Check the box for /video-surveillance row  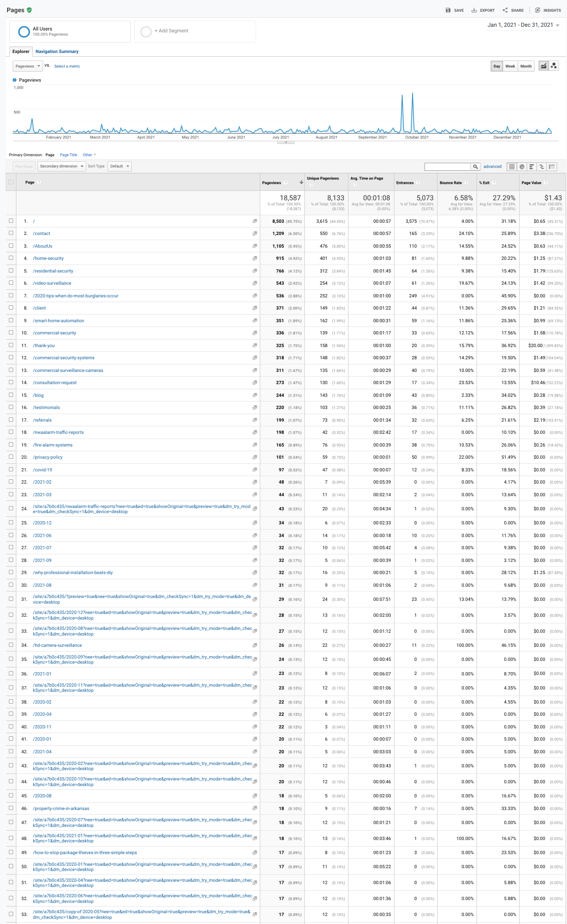tap(11, 283)
